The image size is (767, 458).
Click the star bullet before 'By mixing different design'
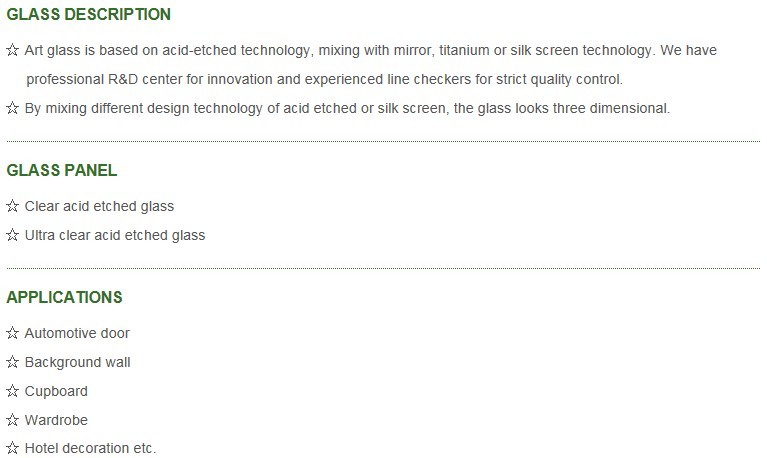pos(12,108)
